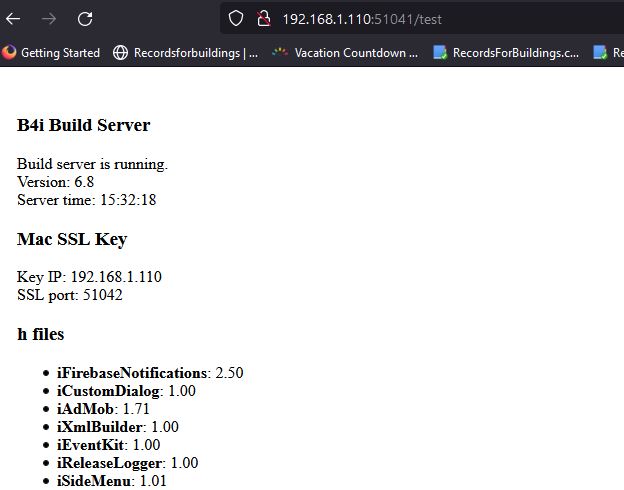Screen dimensions: 624x490
Task: Click the 'Server time: 15:32:18' line
Action: [x=87, y=200]
